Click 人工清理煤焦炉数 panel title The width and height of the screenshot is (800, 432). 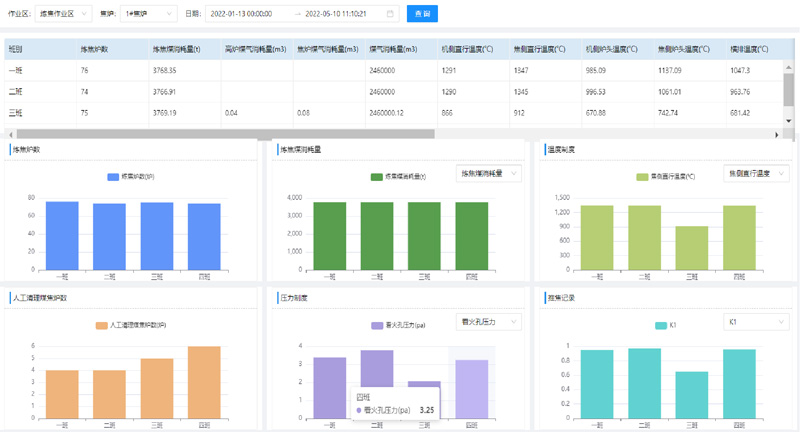coord(40,298)
